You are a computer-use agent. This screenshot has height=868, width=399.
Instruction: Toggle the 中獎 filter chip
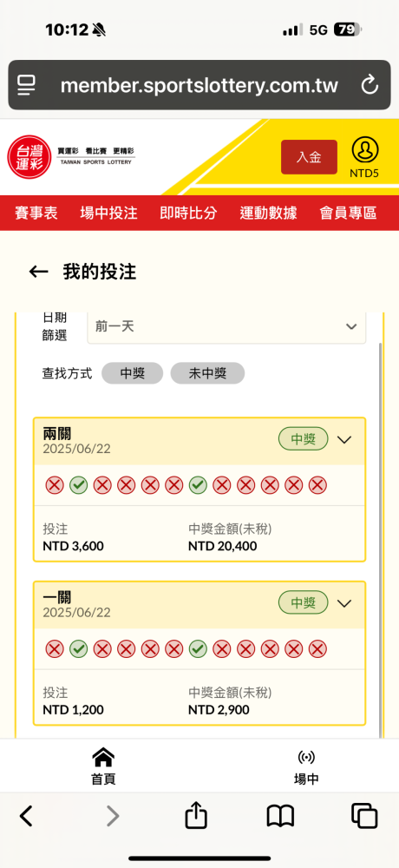[132, 373]
